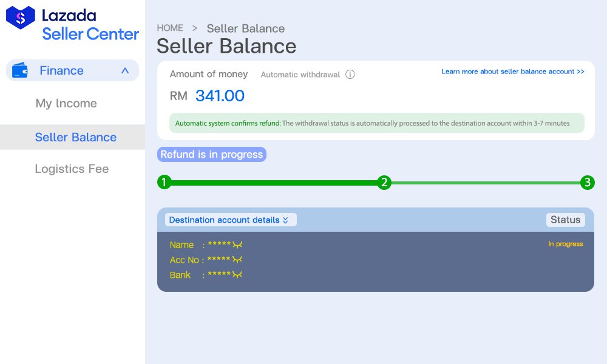Click the Status column header button
This screenshot has width=607, height=364.
565,220
